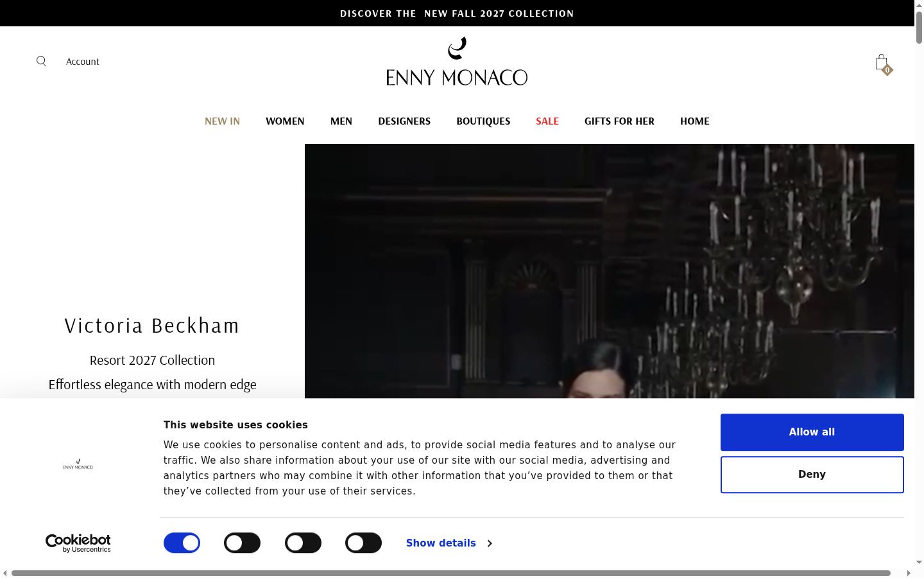Open the DESIGNERS menu
The image size is (924, 578).
coord(404,121)
